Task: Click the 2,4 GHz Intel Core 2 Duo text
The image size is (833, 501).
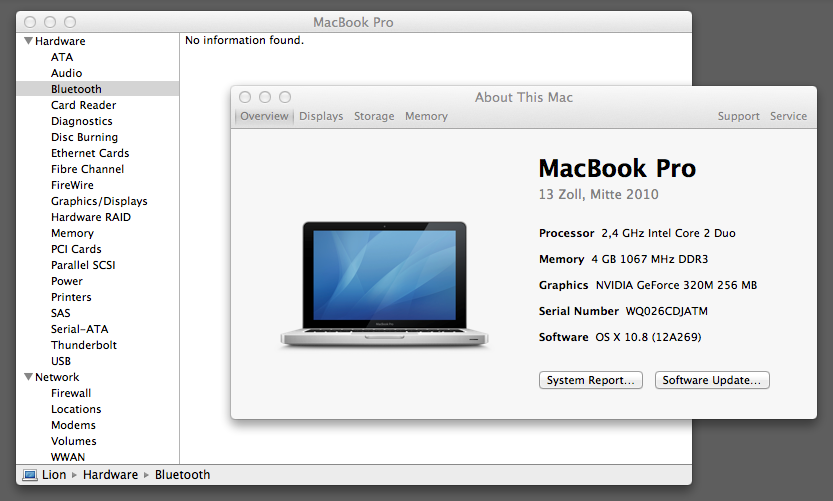Action: [x=668, y=233]
